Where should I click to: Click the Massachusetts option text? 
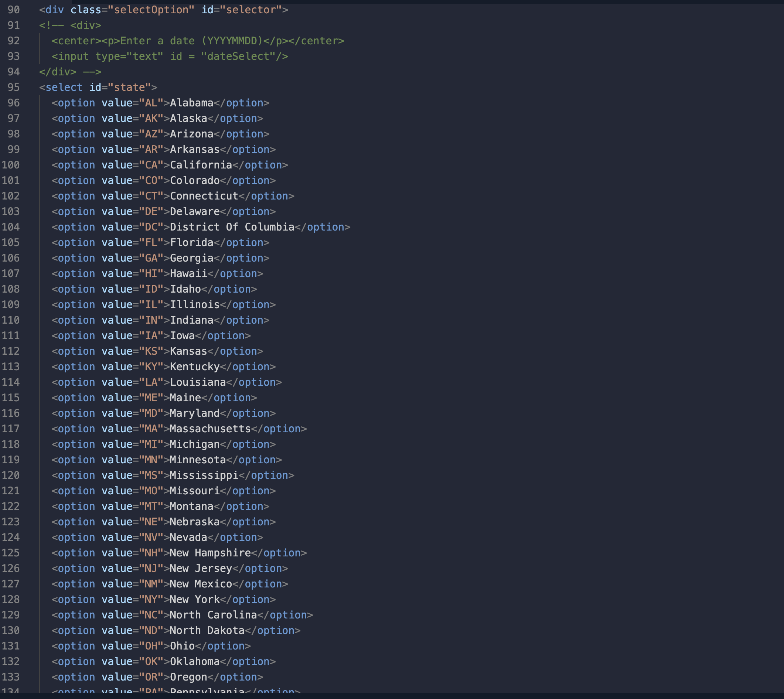pos(210,429)
